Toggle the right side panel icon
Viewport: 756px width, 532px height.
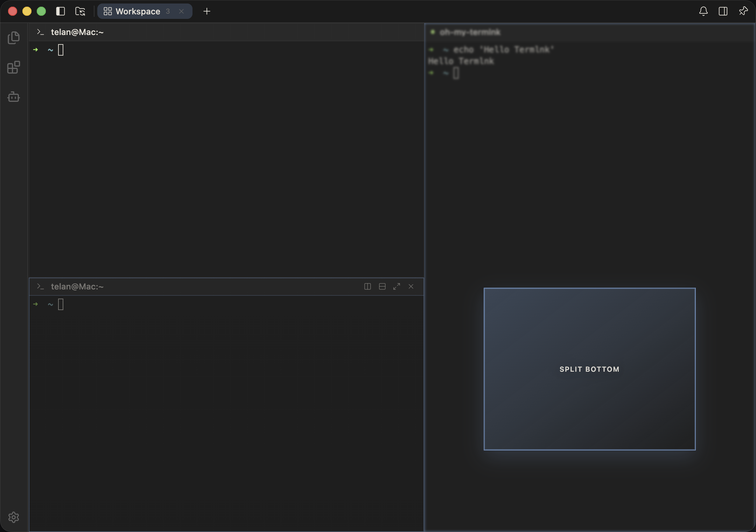pos(723,11)
